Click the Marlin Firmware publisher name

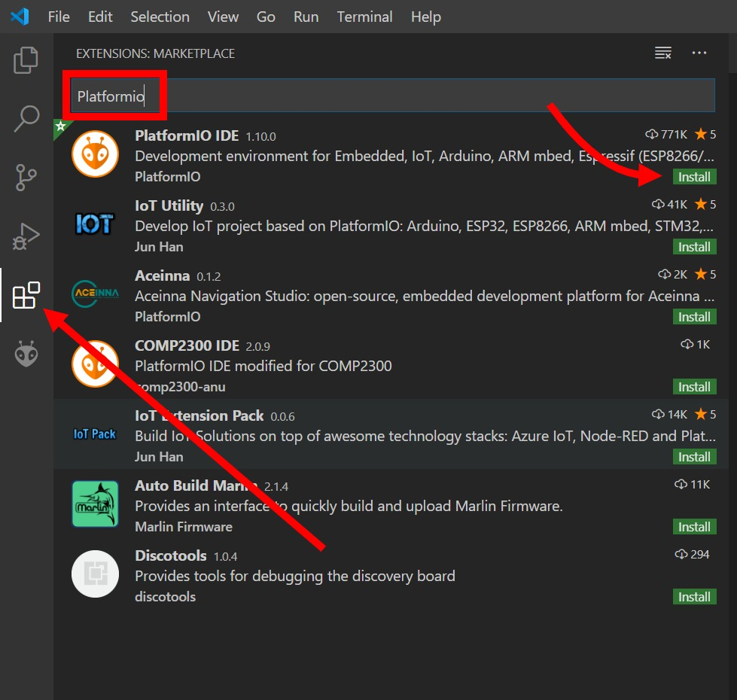[184, 527]
